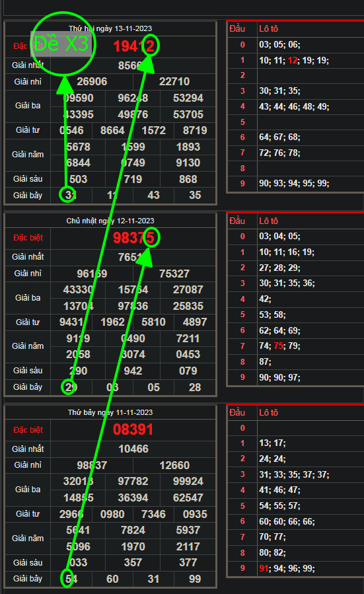Select the special prize number 98375

pos(133,238)
